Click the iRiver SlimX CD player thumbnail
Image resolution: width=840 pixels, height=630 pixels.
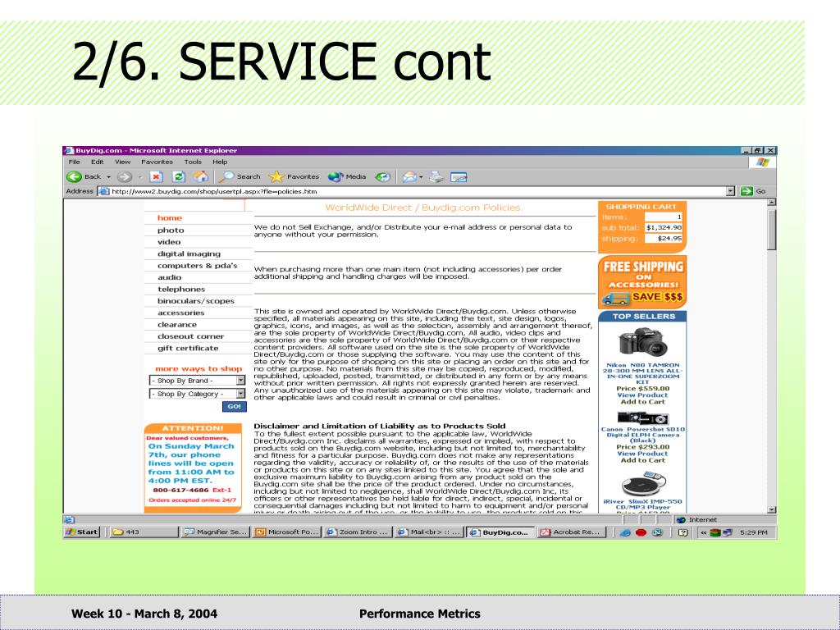pyautogui.click(x=643, y=484)
